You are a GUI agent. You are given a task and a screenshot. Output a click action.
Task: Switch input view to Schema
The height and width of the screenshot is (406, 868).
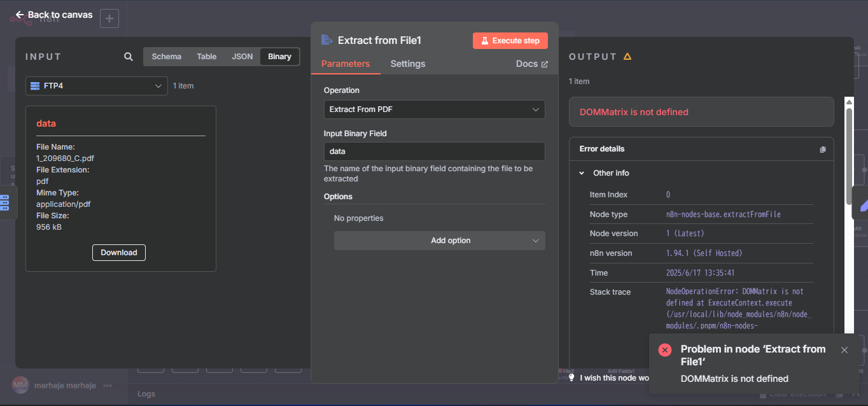click(x=167, y=57)
